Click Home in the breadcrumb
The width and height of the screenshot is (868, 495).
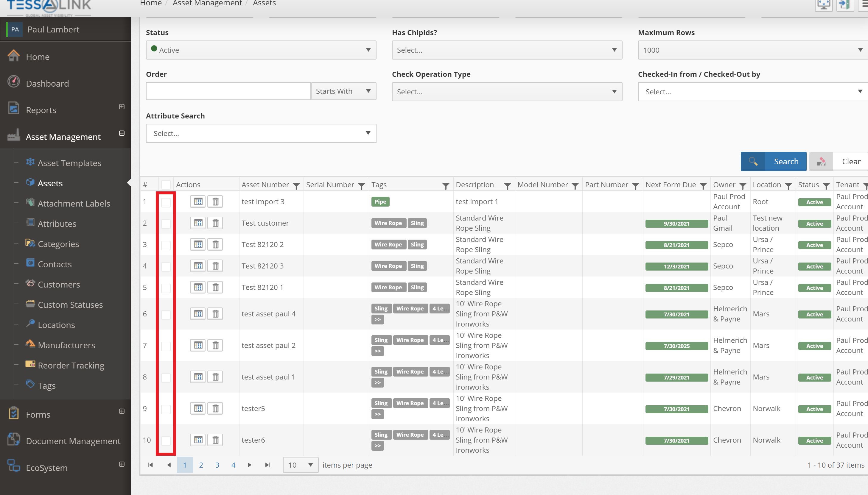[151, 3]
